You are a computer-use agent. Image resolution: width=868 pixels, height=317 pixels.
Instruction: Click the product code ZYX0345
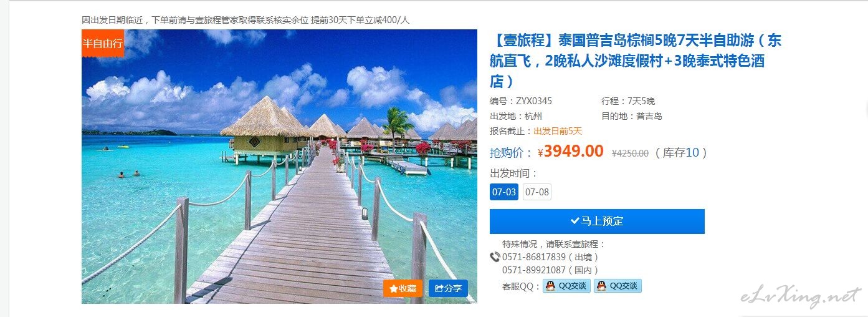(534, 101)
